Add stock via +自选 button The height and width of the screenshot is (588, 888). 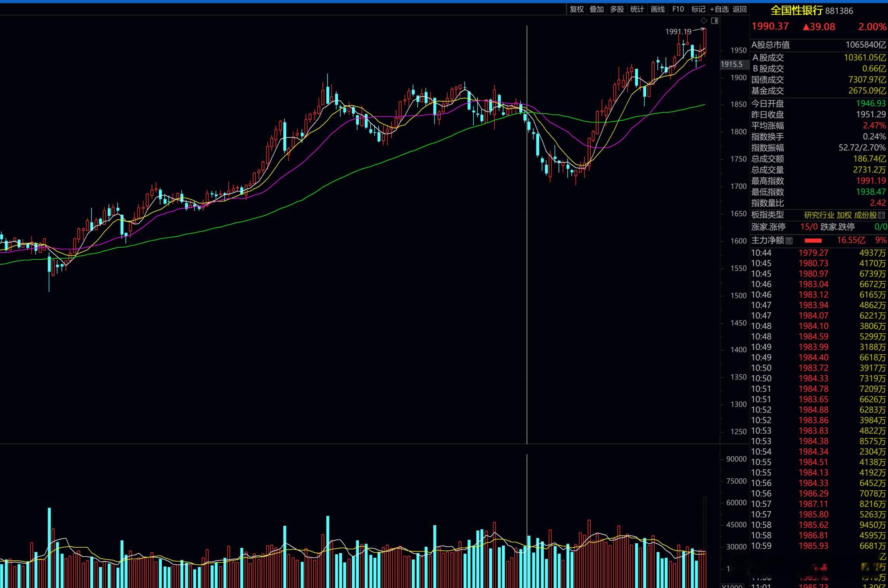[719, 9]
